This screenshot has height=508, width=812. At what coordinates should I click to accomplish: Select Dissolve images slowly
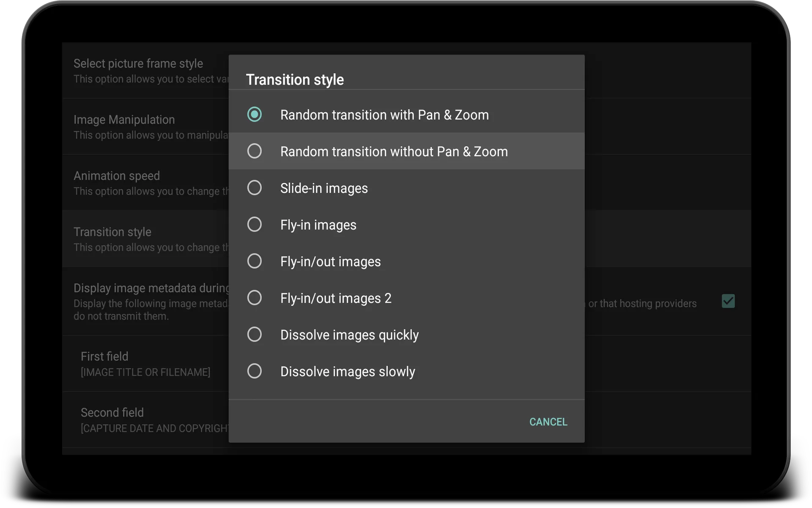(406, 371)
